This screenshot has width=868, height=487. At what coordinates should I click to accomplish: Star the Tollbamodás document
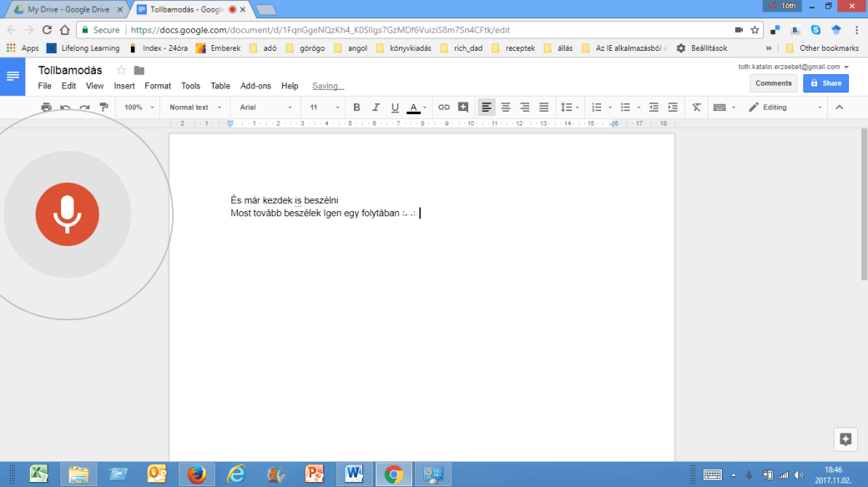pyautogui.click(x=121, y=70)
